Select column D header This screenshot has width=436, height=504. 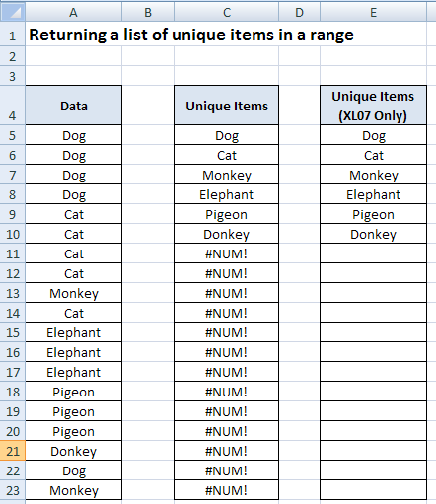tap(299, 13)
